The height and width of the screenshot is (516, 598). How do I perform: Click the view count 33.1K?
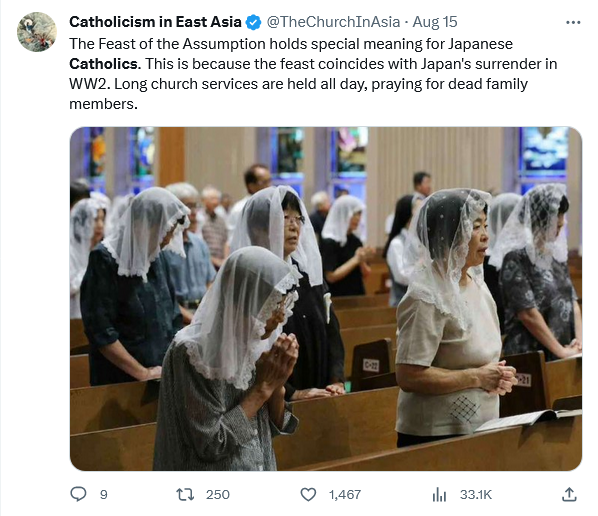pyautogui.click(x=476, y=495)
